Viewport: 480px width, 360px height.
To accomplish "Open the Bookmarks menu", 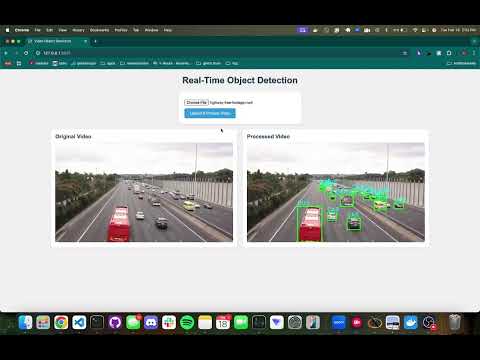I will (99, 30).
